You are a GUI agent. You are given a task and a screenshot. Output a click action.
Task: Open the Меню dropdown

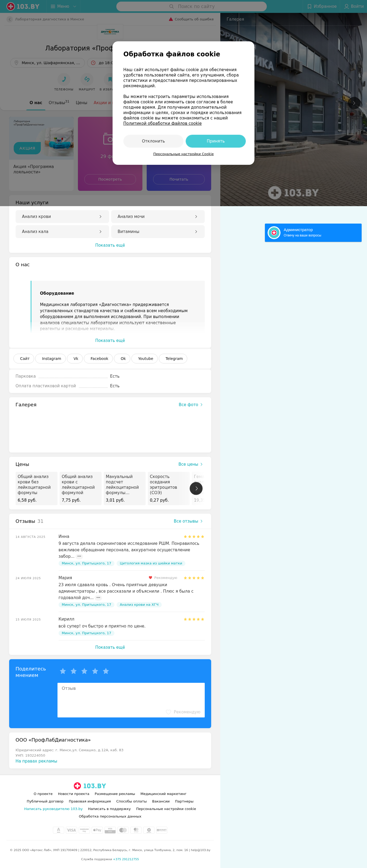63,6
